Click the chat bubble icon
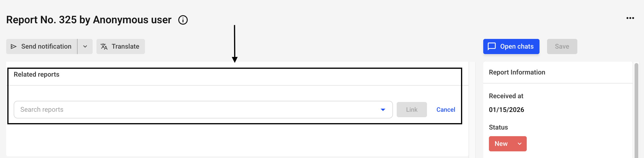 pyautogui.click(x=492, y=47)
